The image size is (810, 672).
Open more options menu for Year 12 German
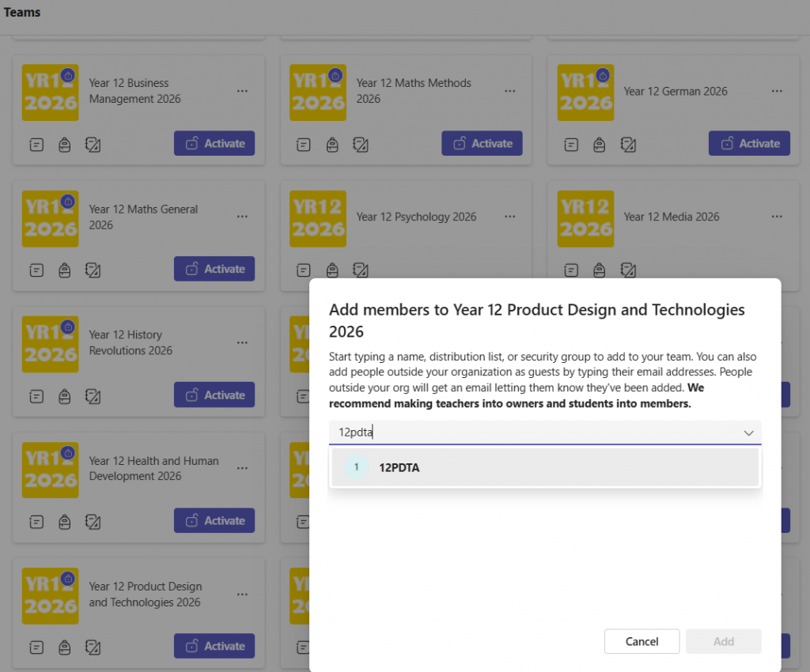pyautogui.click(x=777, y=91)
